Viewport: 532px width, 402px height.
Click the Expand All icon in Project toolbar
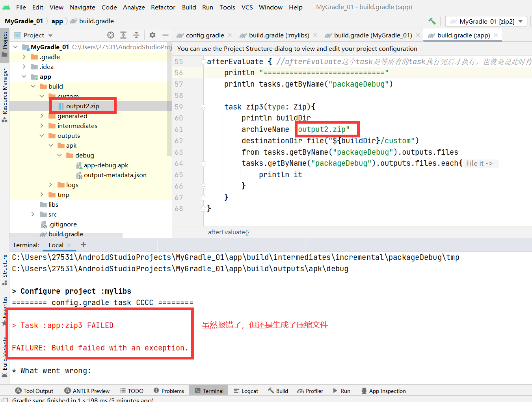pyautogui.click(x=123, y=35)
